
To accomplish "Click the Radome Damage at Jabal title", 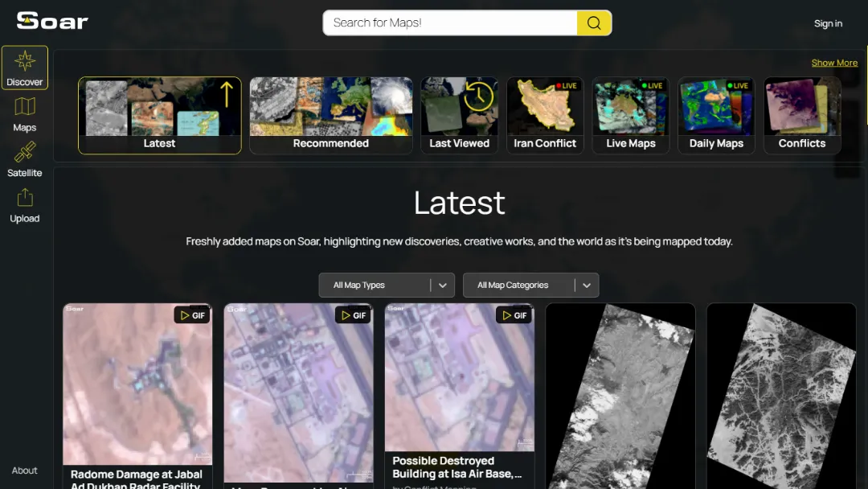I will (x=136, y=479).
